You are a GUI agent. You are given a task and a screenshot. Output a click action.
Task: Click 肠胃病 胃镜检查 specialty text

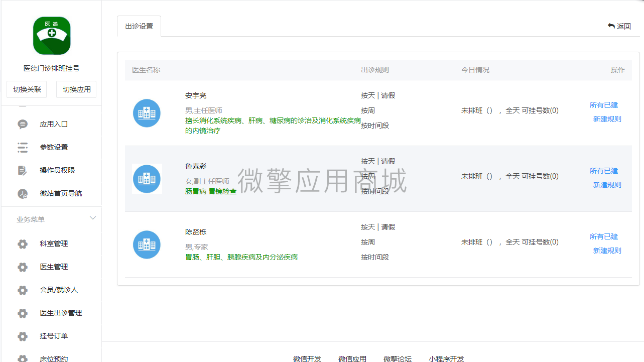pyautogui.click(x=211, y=191)
